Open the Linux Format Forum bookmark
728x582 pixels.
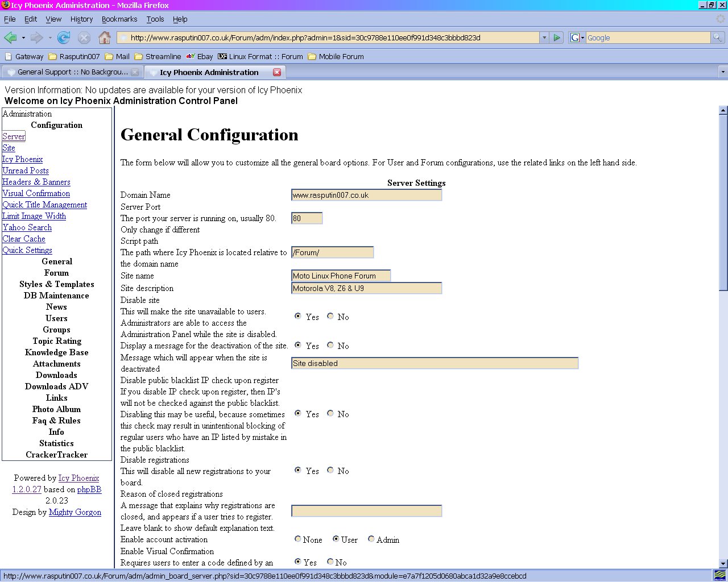260,56
